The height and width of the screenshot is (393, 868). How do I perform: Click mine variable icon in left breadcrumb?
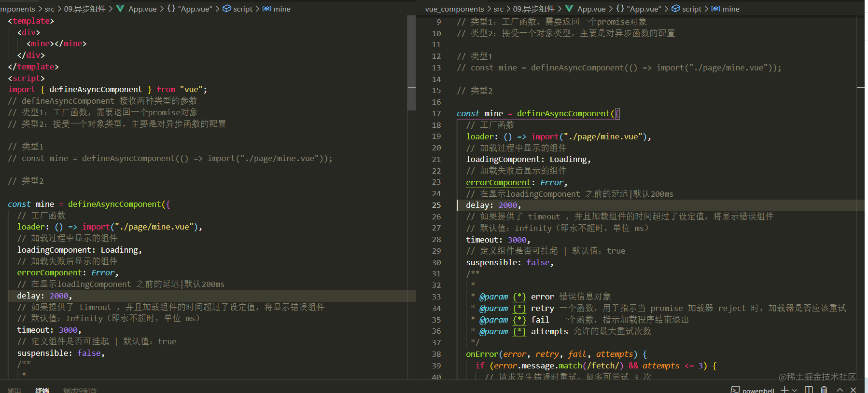point(266,9)
